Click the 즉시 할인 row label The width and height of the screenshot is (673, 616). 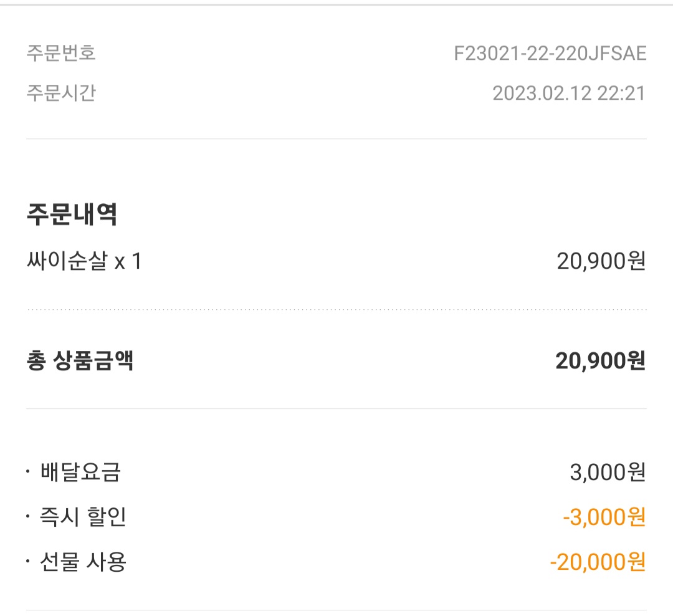[x=83, y=517]
